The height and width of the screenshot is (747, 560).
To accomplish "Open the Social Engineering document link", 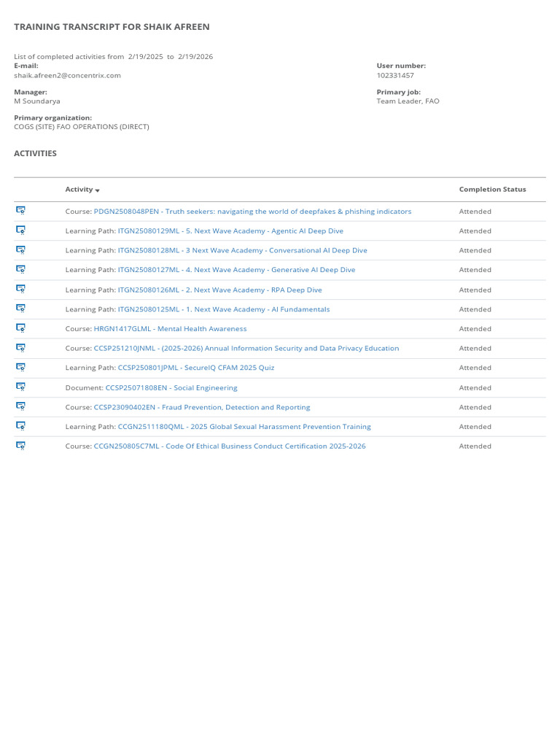I will point(171,388).
